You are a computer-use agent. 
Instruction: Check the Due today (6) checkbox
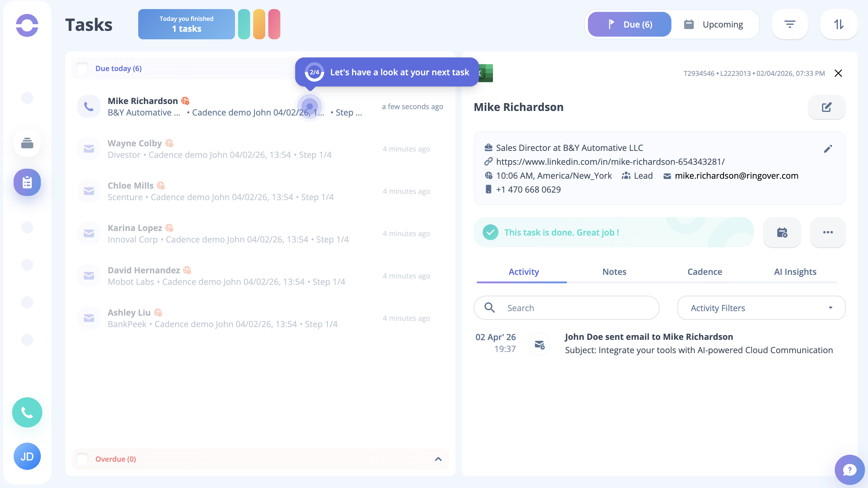click(82, 68)
